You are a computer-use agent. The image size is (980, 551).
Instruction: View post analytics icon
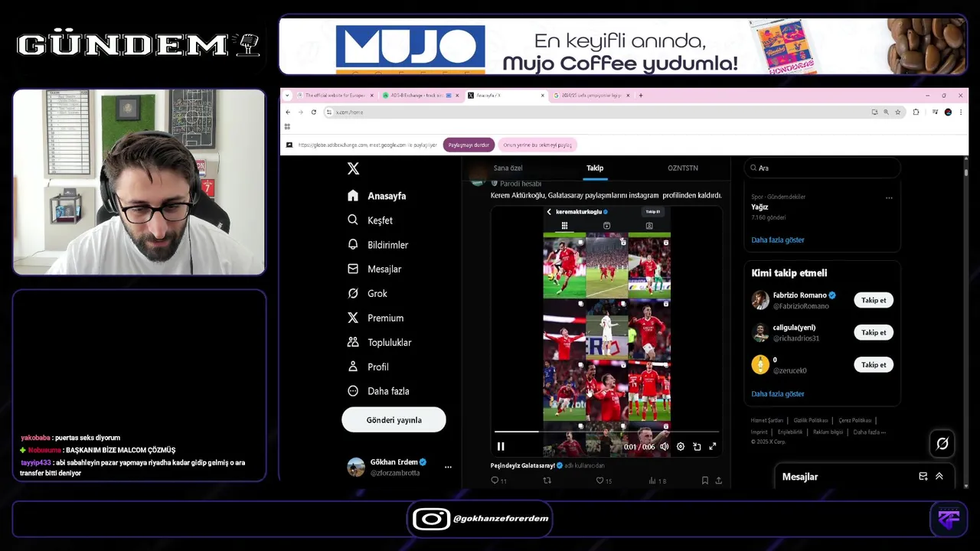[652, 481]
